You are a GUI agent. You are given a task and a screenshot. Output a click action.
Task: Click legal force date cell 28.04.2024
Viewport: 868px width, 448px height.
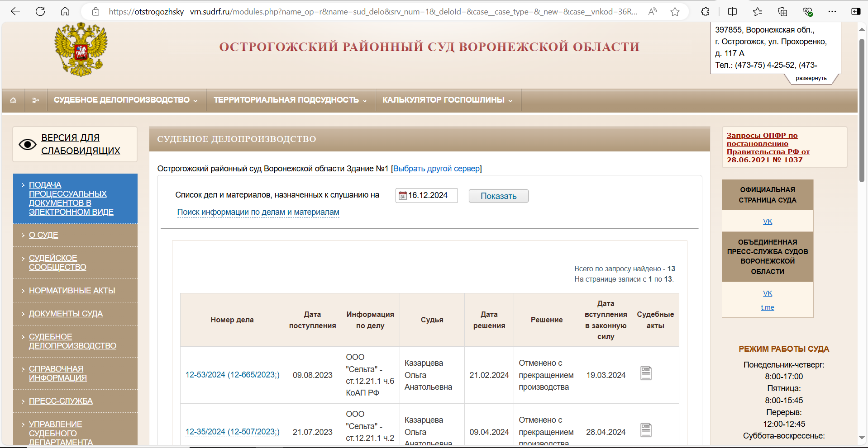pos(606,432)
